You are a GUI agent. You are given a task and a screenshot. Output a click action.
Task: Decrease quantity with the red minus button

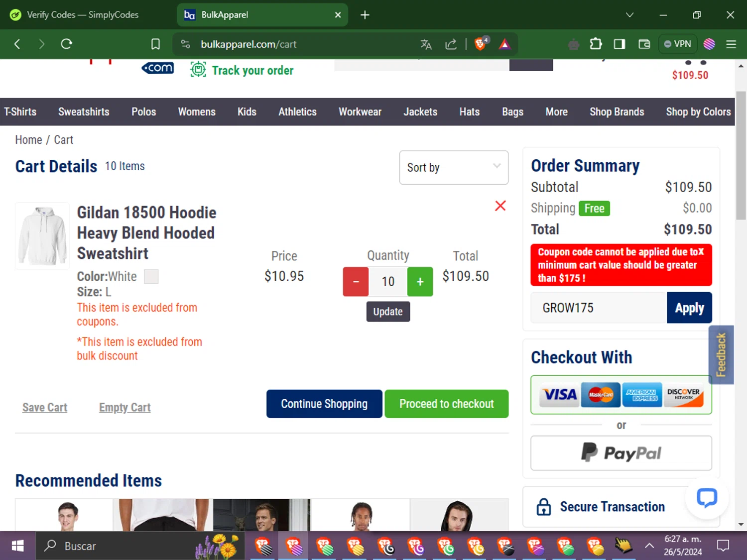(356, 282)
